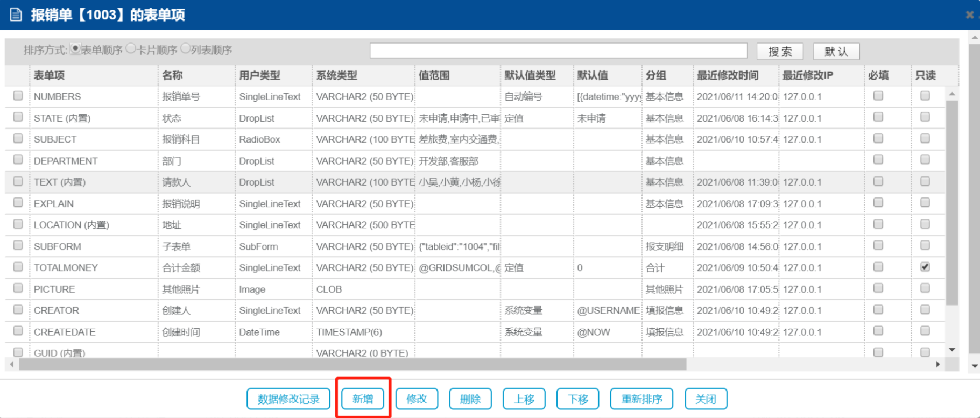
Task: Sort by the 最近修改时间 column header
Action: (727, 75)
